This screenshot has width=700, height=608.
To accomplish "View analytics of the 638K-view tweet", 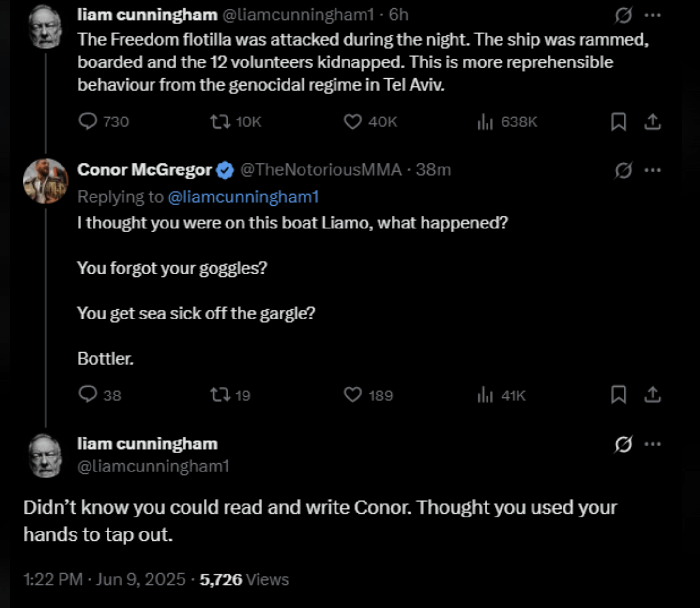I will point(485,121).
